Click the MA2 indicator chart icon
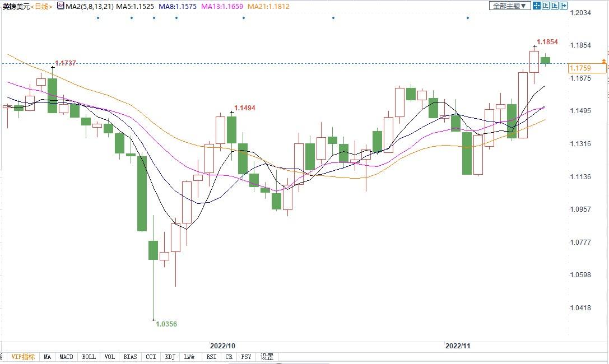 tap(60, 6)
